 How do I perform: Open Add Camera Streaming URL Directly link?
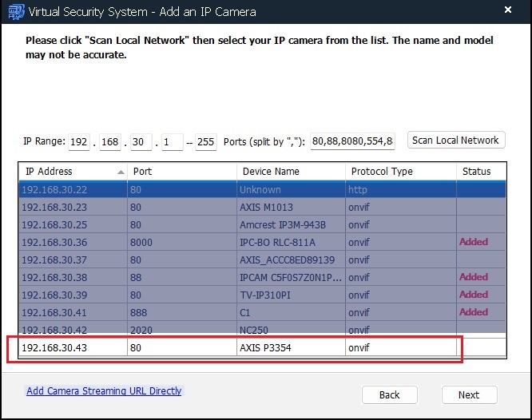(104, 391)
